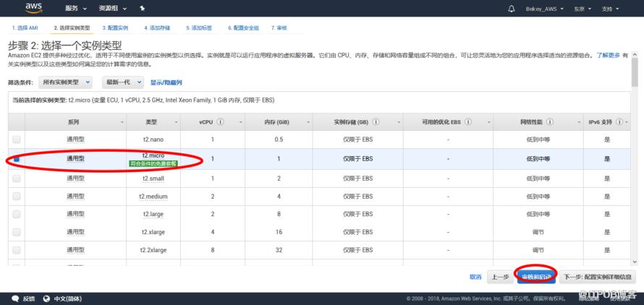
Task: Click the 符合条件的免费套餐 green badge
Action: pyautogui.click(x=153, y=163)
